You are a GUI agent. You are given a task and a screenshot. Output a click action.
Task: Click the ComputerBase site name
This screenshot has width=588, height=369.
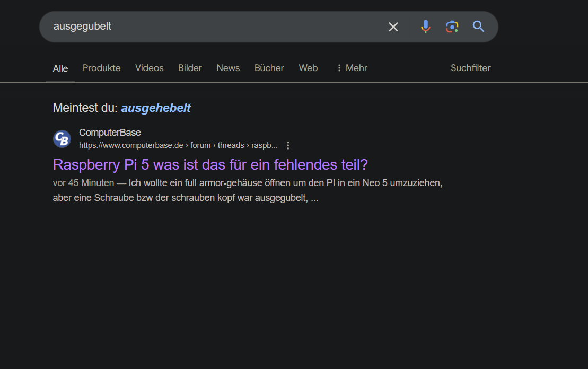point(110,133)
